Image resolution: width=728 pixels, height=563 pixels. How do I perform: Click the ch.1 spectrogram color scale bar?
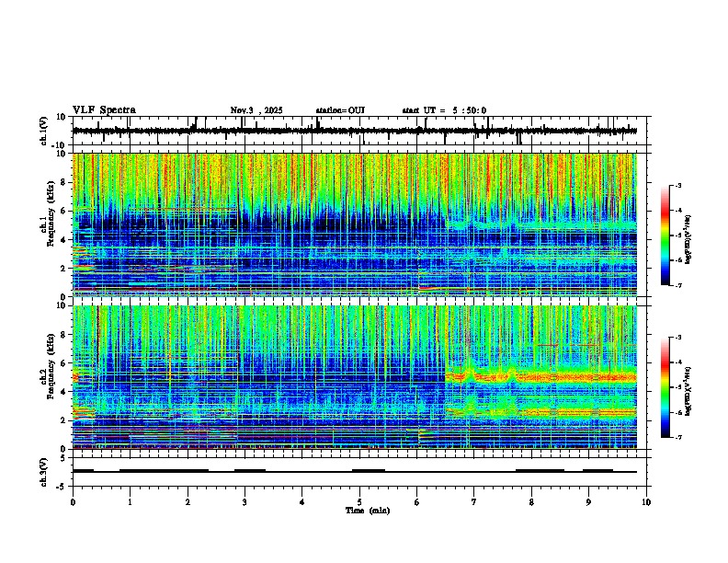665,236
